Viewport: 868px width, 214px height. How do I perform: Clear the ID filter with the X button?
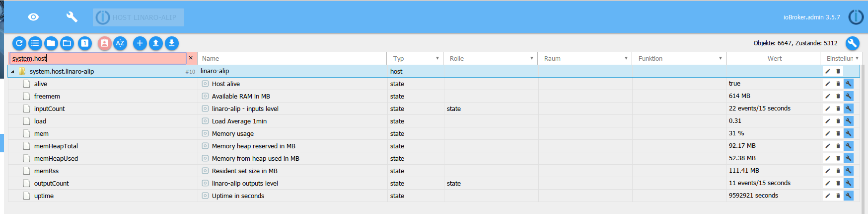click(x=191, y=58)
